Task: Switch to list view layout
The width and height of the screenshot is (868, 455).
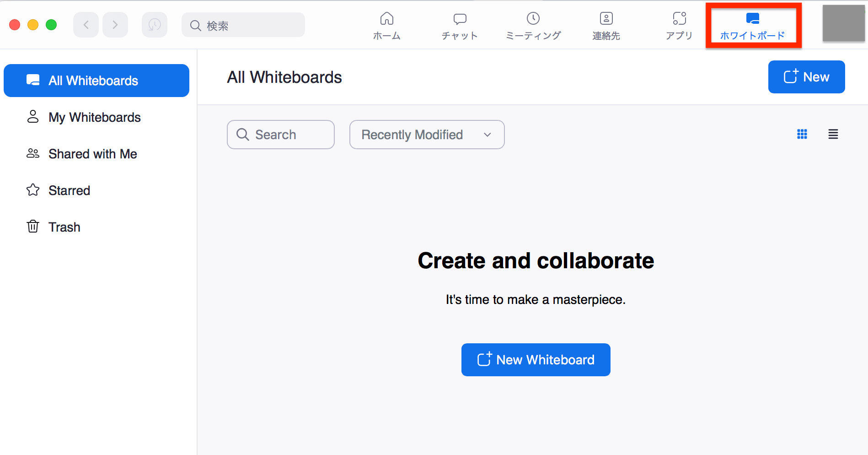Action: pos(833,134)
